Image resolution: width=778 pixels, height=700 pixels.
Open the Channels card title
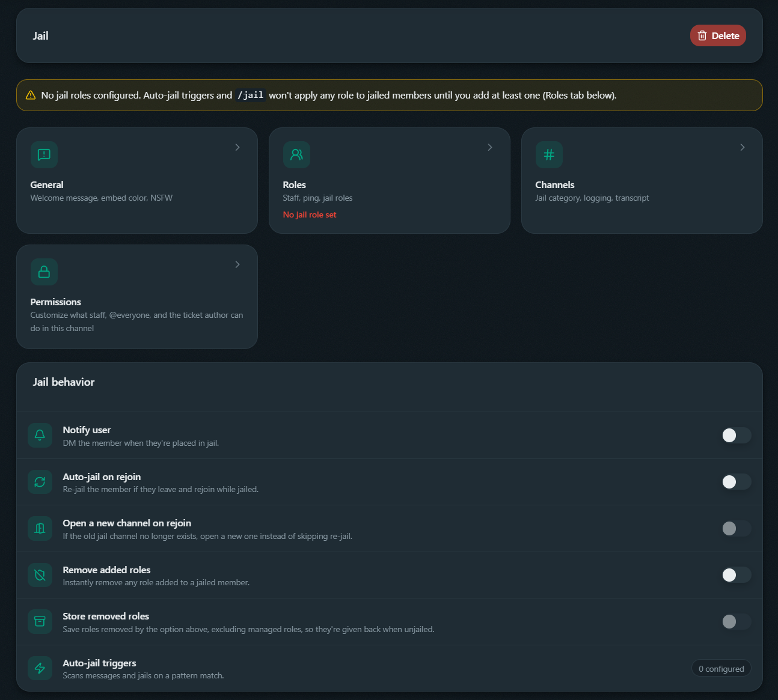click(555, 184)
